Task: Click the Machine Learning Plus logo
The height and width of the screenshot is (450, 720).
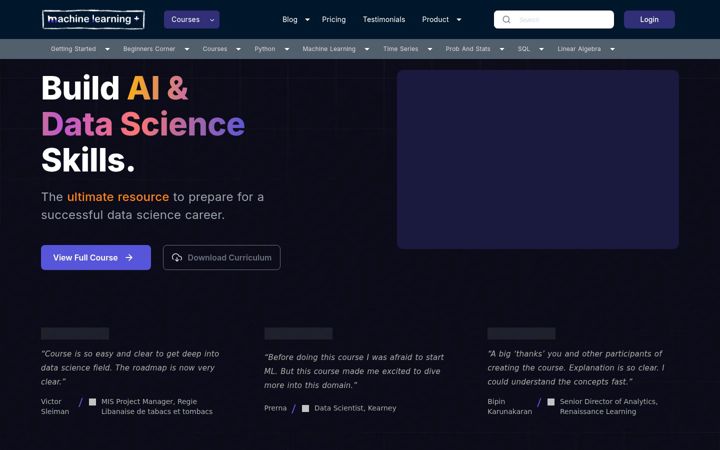Action: 93,20
